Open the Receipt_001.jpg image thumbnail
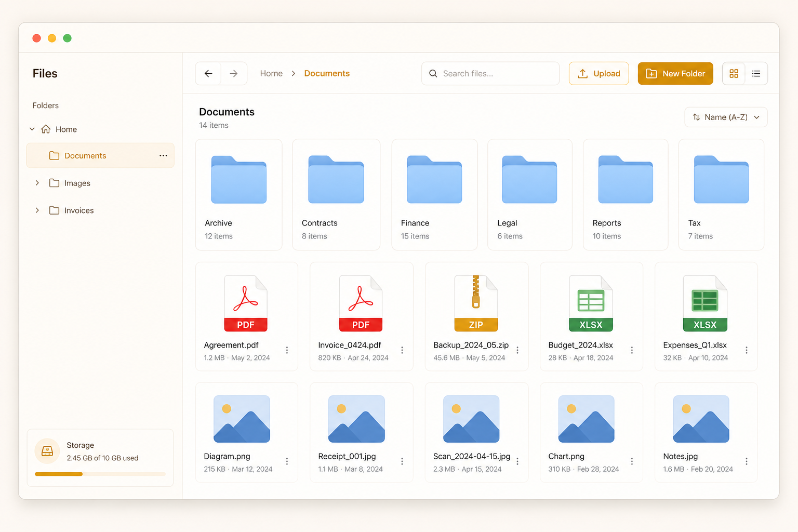The height and width of the screenshot is (532, 798). (x=356, y=419)
